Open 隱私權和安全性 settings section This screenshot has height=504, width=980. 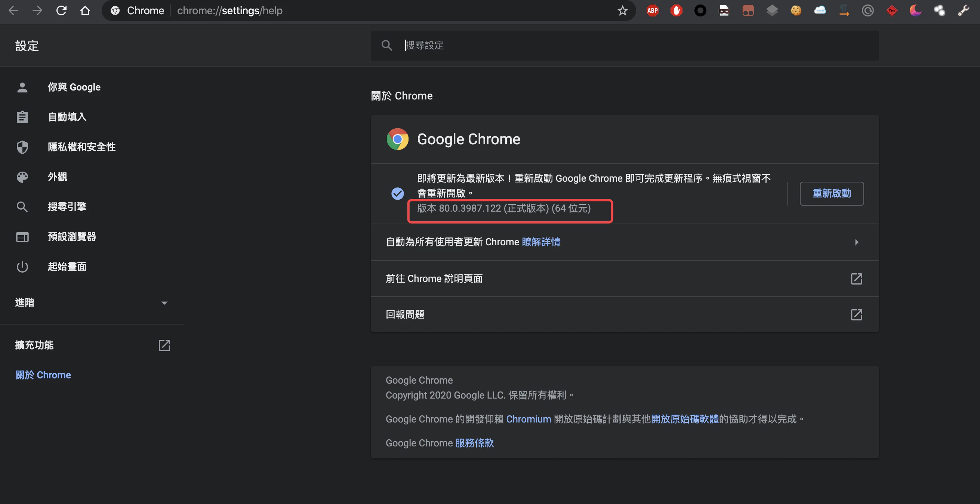point(81,147)
